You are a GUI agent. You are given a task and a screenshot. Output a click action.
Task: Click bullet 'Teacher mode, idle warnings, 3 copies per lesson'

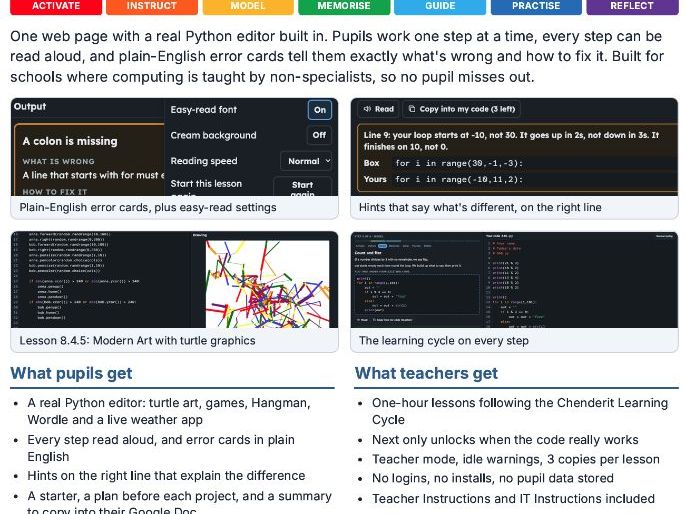[x=515, y=459]
